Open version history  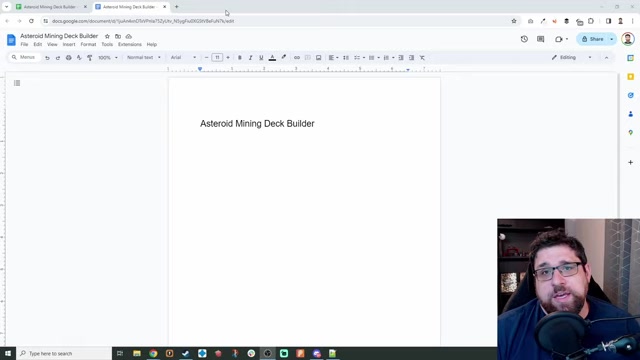point(524,39)
